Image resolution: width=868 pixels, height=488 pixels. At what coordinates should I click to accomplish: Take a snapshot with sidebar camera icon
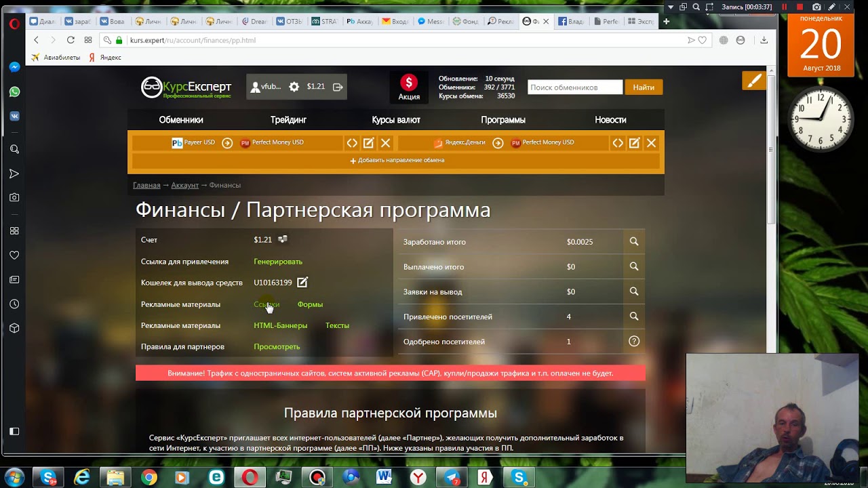coord(14,197)
